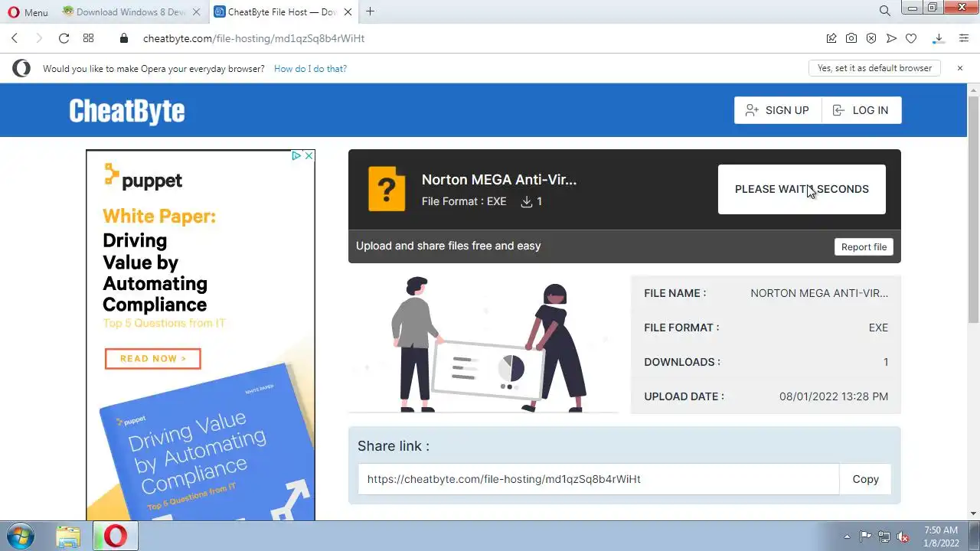Open the My Flow send icon
980x551 pixels.
pos(891,38)
